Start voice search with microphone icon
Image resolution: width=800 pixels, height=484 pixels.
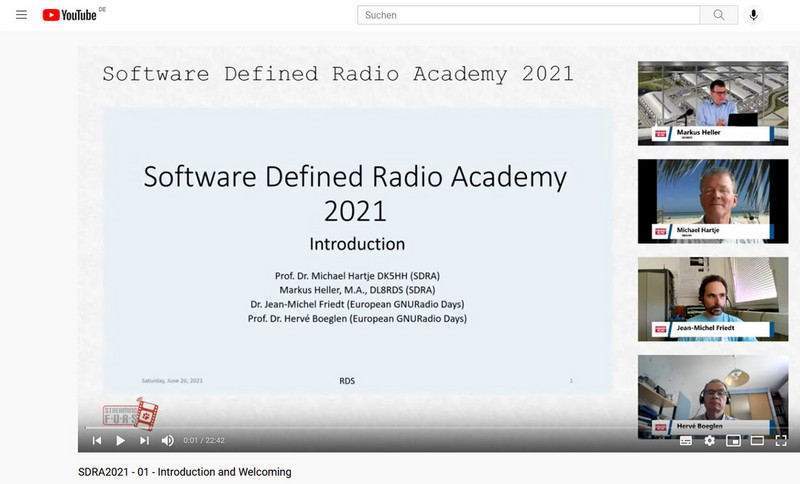[754, 15]
